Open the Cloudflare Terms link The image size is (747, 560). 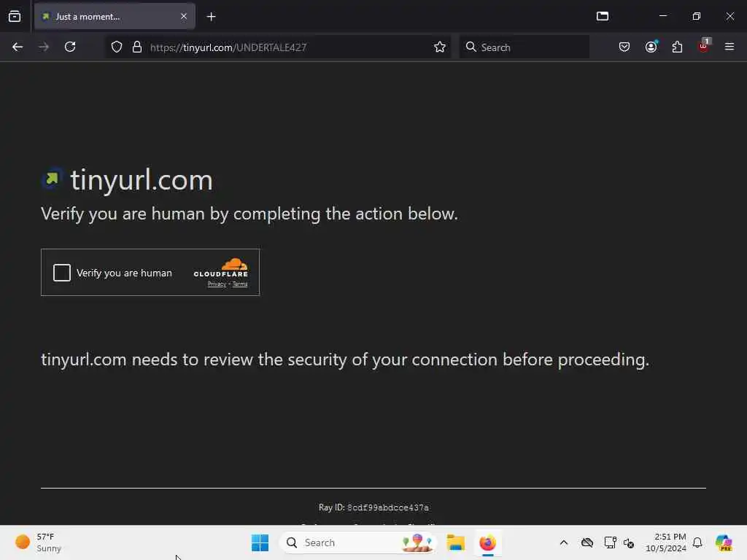pos(240,284)
